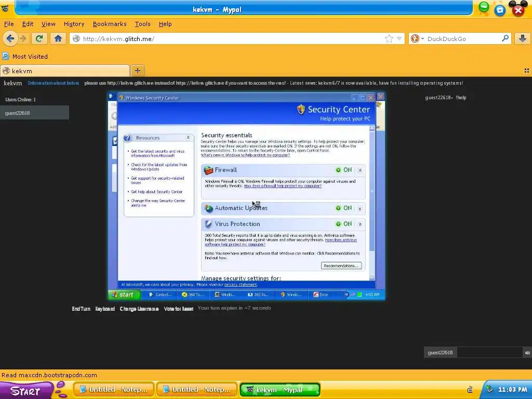This screenshot has height=399, width=532.
Task: Click the tab groups grid icon
Action: pos(527,71)
